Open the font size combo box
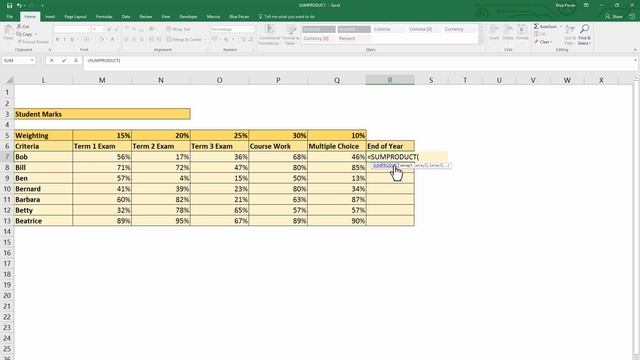The height and width of the screenshot is (360, 640). coord(98,29)
